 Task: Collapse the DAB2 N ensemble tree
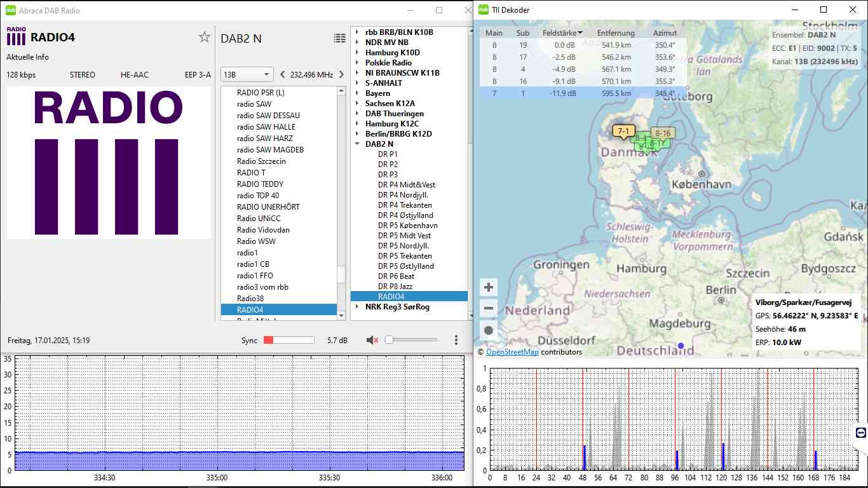pyautogui.click(x=357, y=144)
